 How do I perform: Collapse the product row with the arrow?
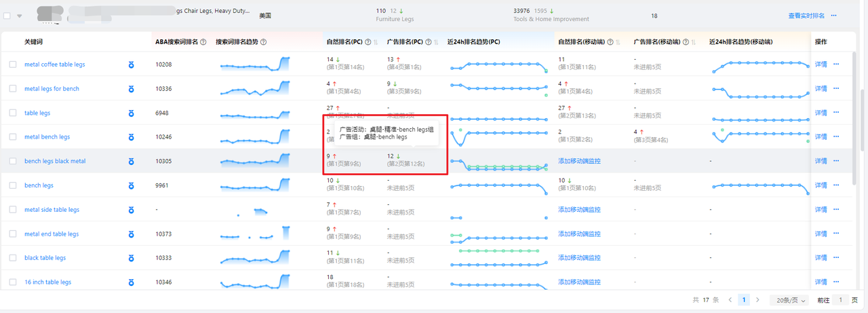tap(20, 16)
